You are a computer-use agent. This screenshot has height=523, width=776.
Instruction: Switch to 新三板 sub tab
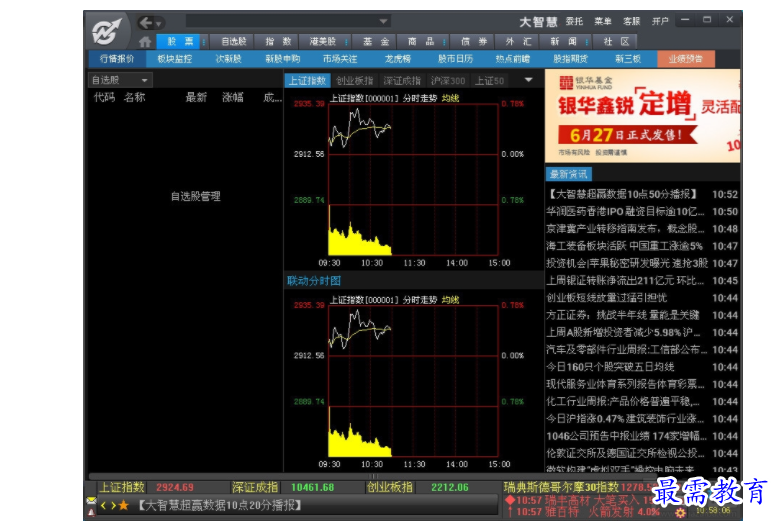(628, 59)
